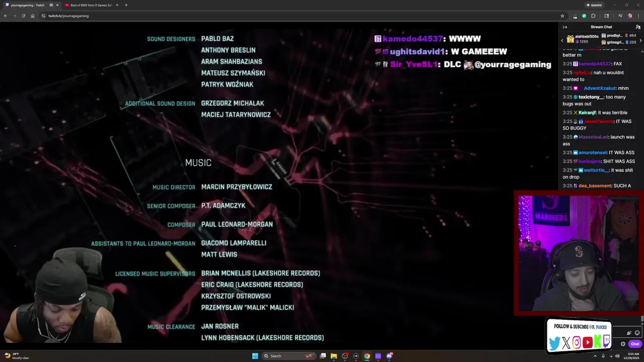Open the chat community users list
Screen dimensions: 644x362
[638, 27]
